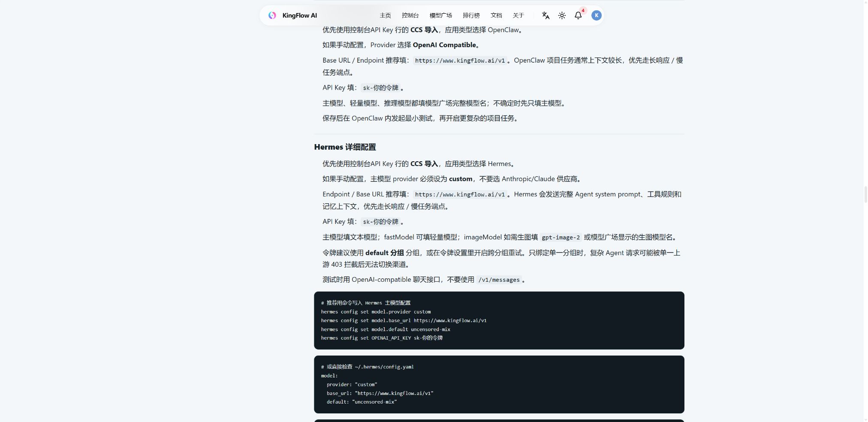
Task: Click the provider: "custom" yaml line
Action: pos(352,384)
